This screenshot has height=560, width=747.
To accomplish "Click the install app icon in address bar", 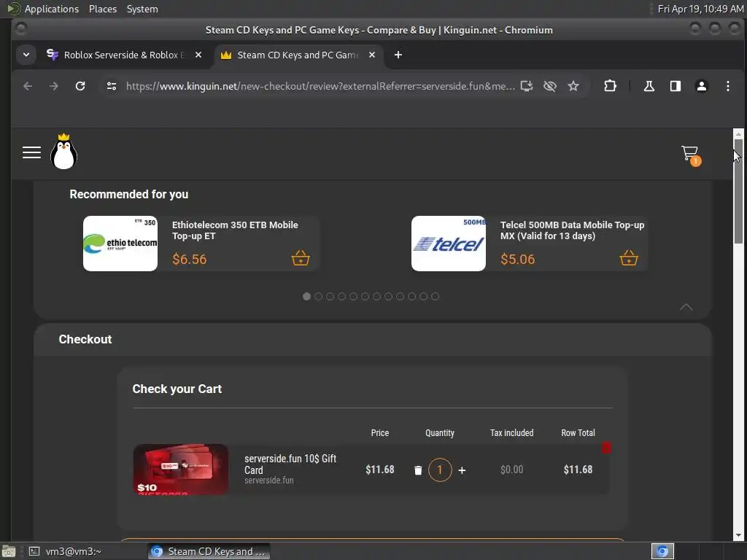I will [x=527, y=86].
